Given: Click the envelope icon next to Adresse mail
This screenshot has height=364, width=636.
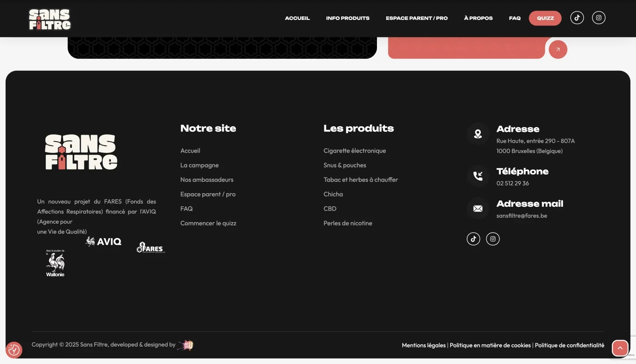Looking at the screenshot, I should [478, 208].
